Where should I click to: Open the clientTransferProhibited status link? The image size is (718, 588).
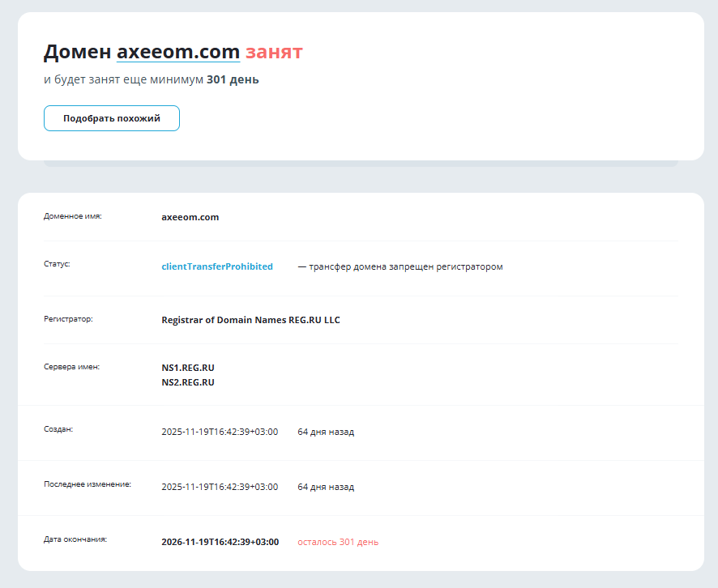pyautogui.click(x=217, y=266)
